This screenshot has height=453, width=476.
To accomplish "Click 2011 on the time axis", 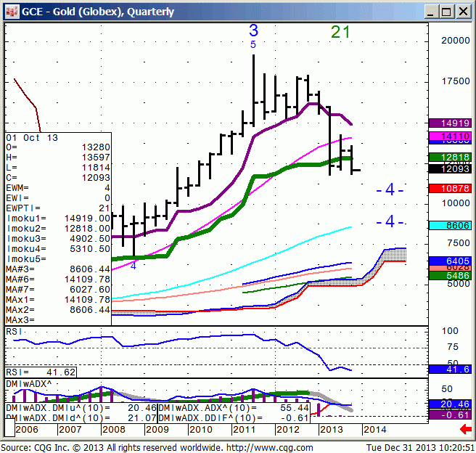I will point(244,430).
